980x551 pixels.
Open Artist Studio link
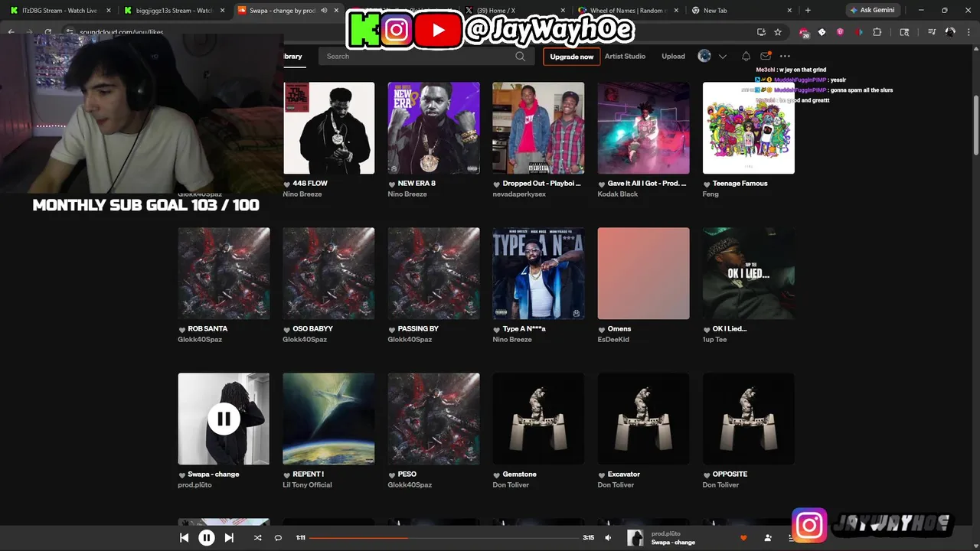625,57
